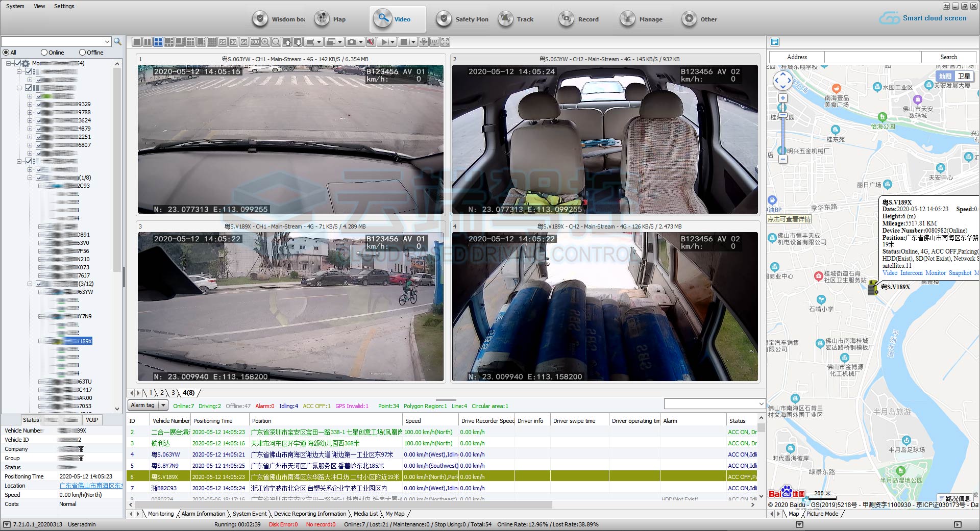
Task: Click Video link in vehicle popup
Action: (x=890, y=273)
